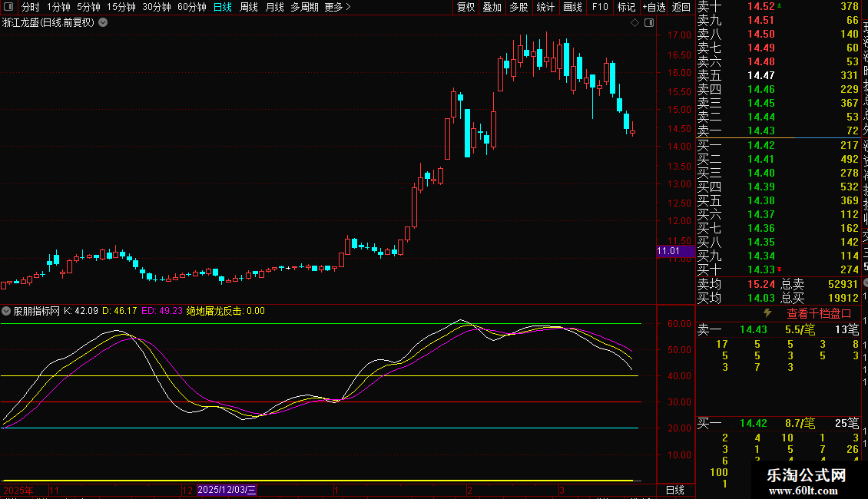Click the diamond icon above the chart
868x499 pixels.
[634, 23]
